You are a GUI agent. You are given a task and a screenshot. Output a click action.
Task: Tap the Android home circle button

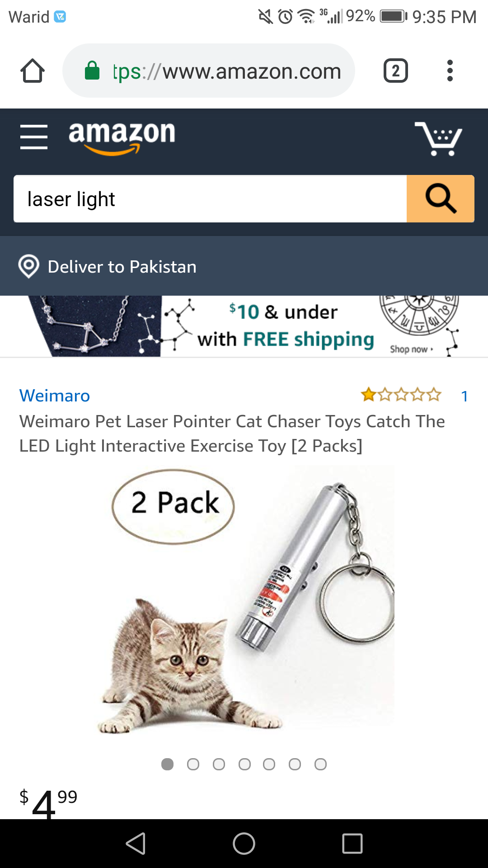(x=244, y=844)
